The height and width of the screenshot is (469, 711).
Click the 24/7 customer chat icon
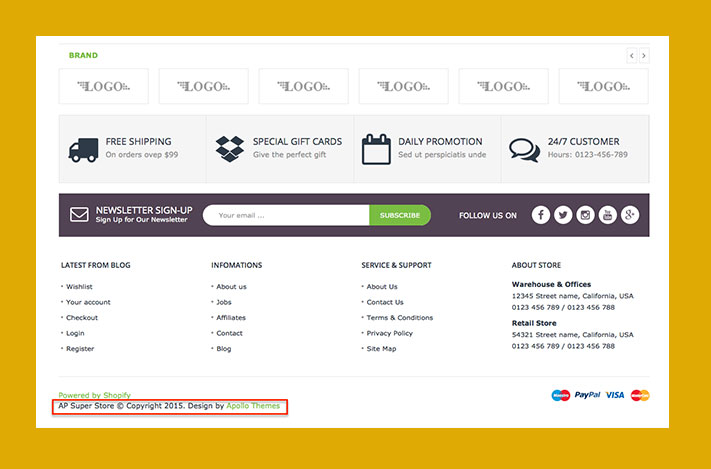(x=524, y=149)
